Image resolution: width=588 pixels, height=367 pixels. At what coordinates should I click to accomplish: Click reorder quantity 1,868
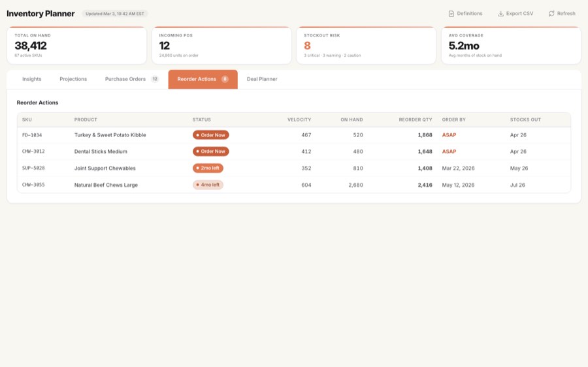pos(425,135)
